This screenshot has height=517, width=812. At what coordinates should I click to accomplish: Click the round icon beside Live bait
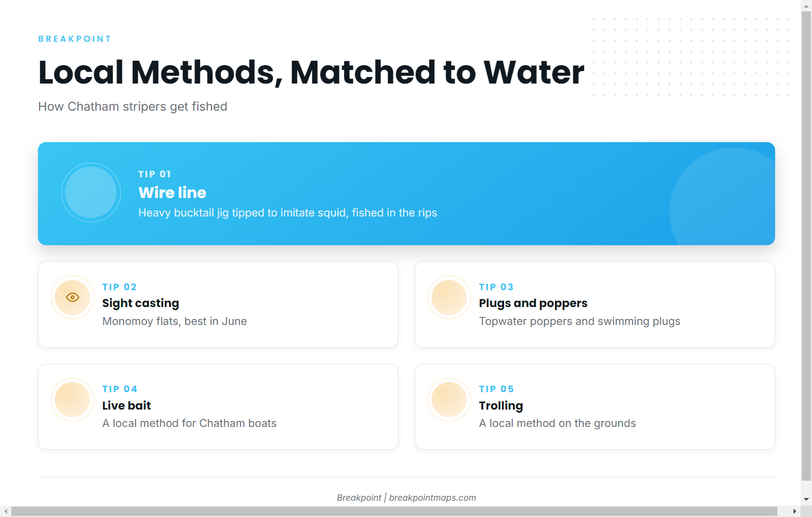(x=73, y=400)
